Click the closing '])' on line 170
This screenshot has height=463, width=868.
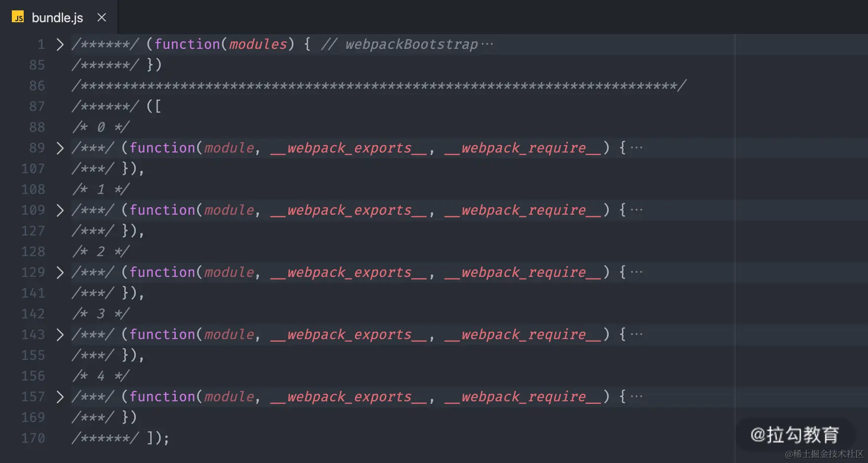[154, 438]
